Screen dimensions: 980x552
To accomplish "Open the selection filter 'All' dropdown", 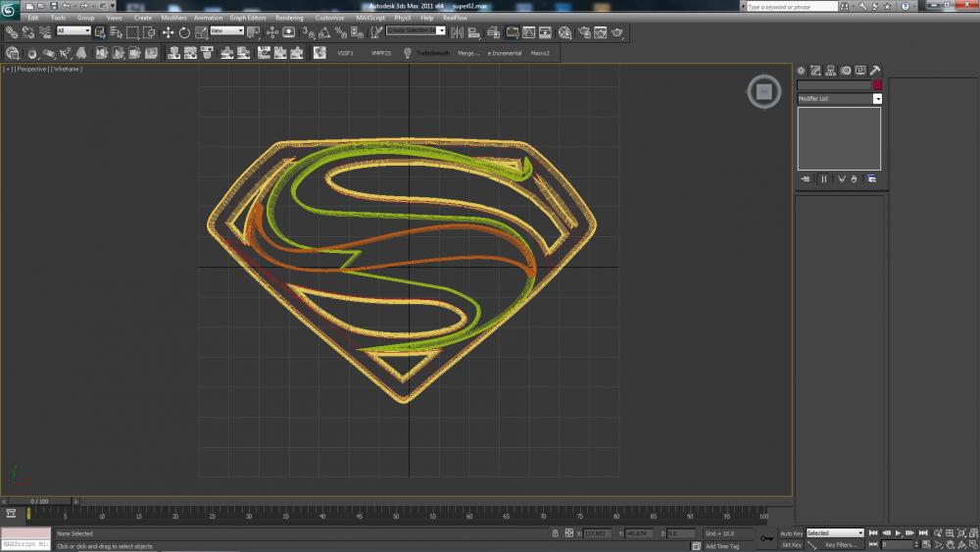I will click(73, 30).
